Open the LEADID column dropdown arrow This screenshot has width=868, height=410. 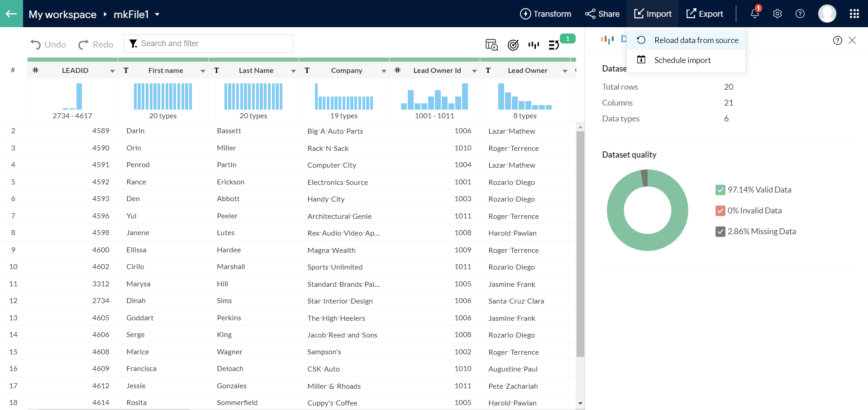point(112,71)
